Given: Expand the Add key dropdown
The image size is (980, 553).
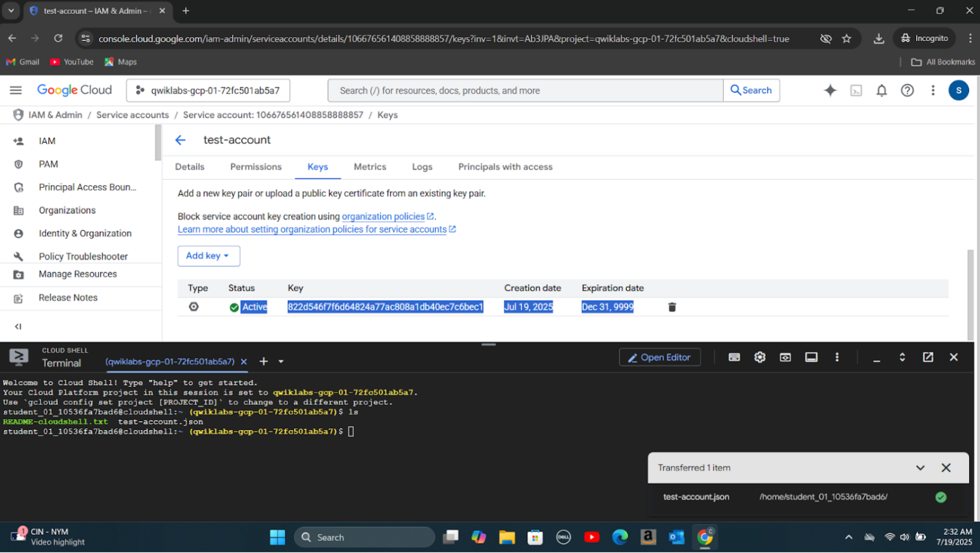Looking at the screenshot, I should coord(209,256).
